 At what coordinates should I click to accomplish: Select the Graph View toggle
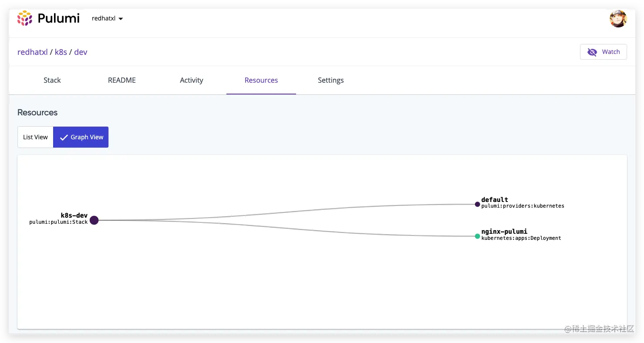(81, 137)
